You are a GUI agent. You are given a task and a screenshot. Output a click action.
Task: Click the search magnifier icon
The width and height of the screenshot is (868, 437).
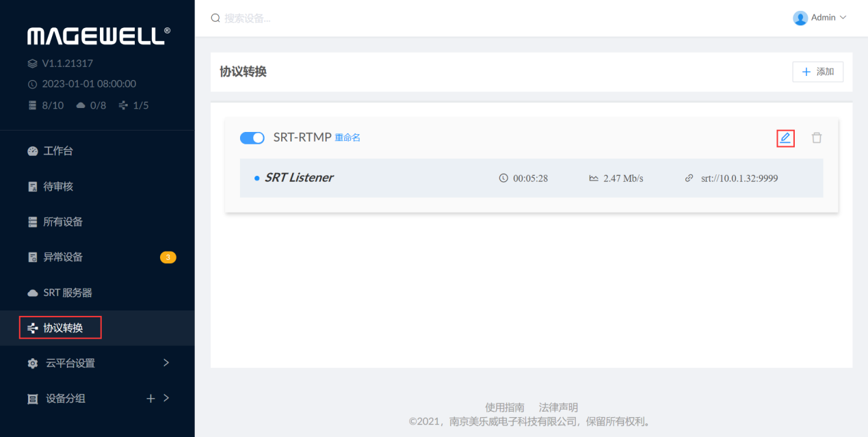tap(215, 18)
